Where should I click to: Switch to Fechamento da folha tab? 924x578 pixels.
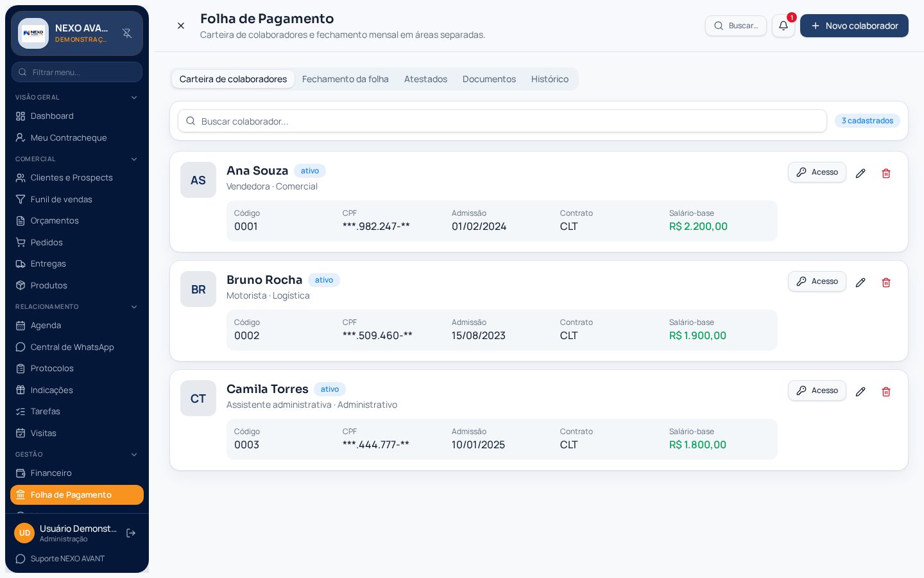[x=345, y=79]
